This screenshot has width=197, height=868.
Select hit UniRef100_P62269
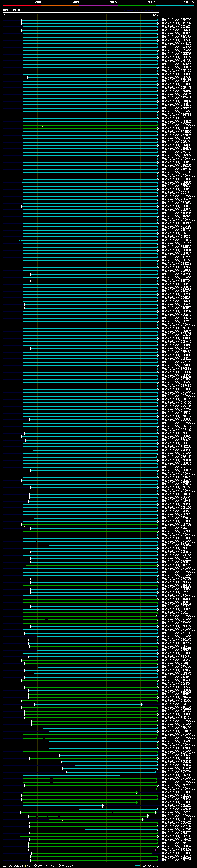point(176,410)
